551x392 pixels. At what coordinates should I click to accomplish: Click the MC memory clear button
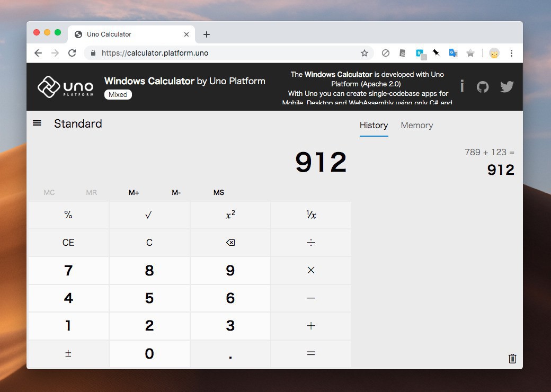tap(49, 192)
